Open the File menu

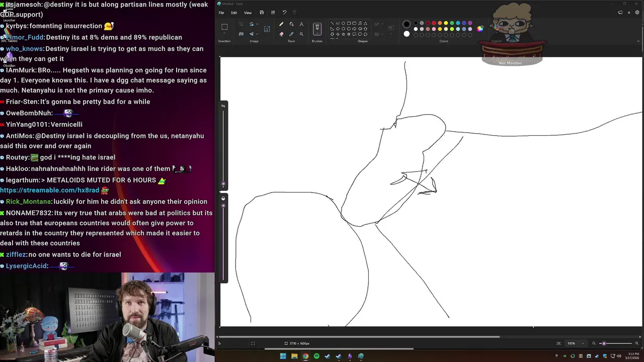pyautogui.click(x=221, y=13)
